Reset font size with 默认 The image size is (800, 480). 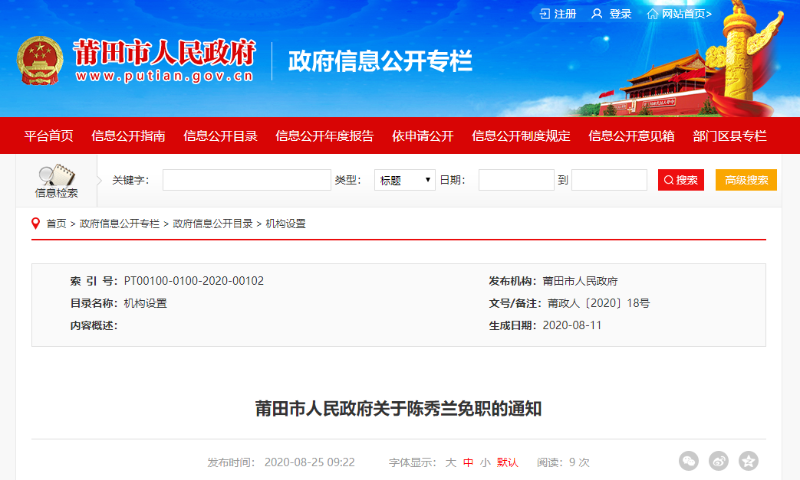[508, 462]
